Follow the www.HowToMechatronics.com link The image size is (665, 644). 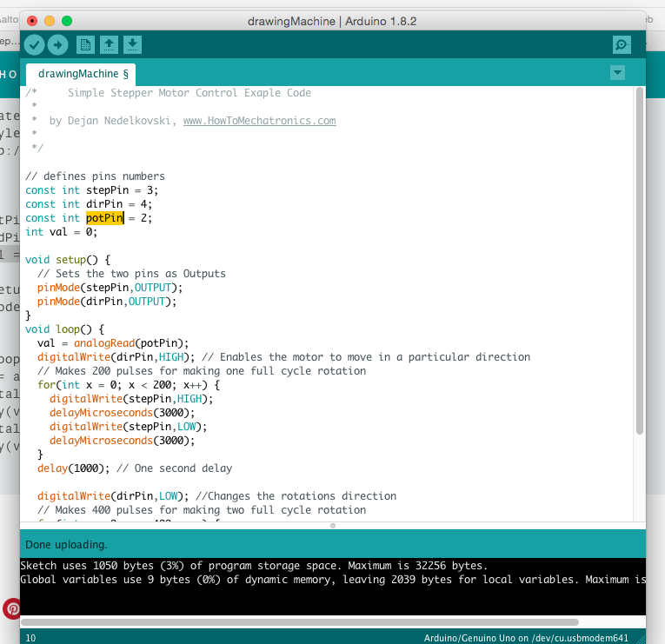(x=260, y=121)
